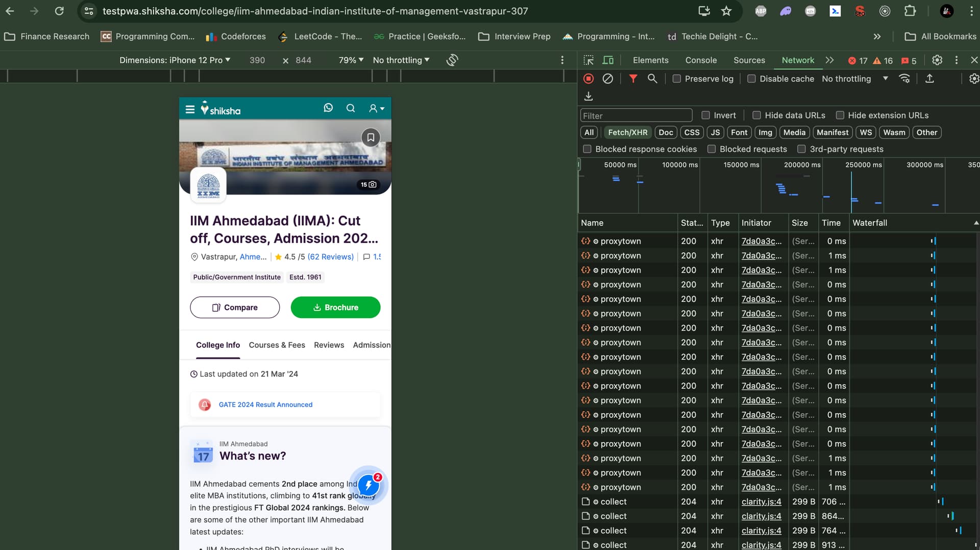Clear the network log
The image size is (980, 550).
(607, 79)
